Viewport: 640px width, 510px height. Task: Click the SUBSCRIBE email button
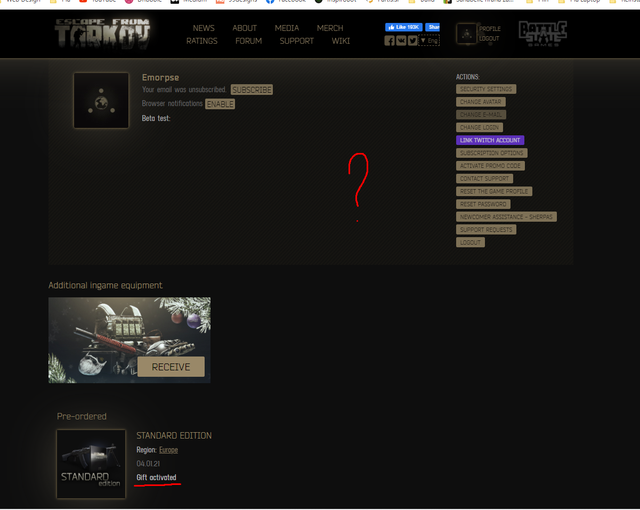tap(252, 90)
